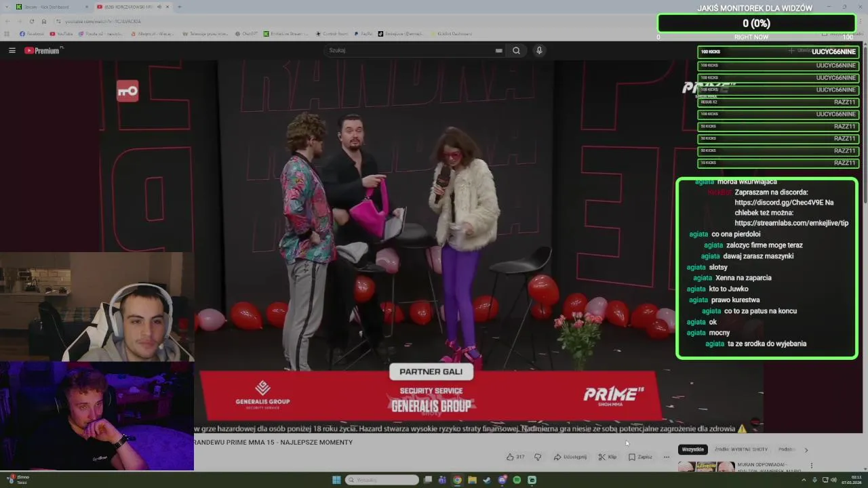Dislike the video with thumbs down
Viewport: 868px width, 488px height.
click(x=538, y=457)
